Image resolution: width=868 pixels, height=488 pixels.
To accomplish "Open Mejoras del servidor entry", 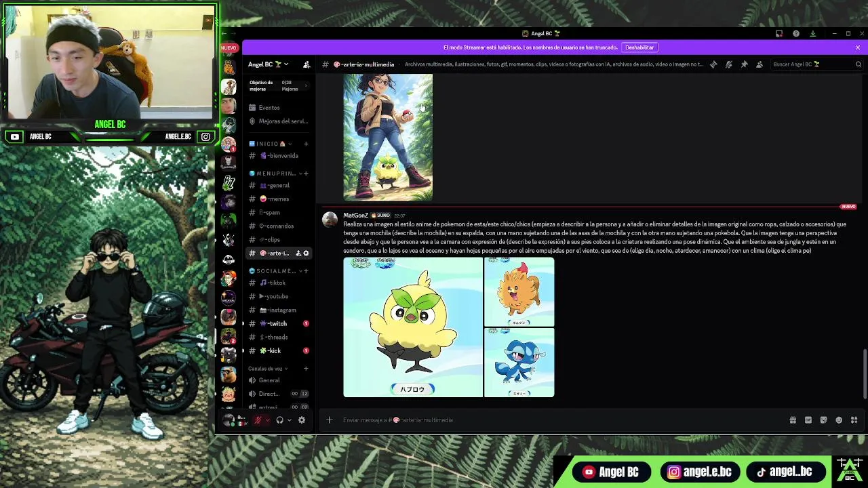I will pos(278,121).
